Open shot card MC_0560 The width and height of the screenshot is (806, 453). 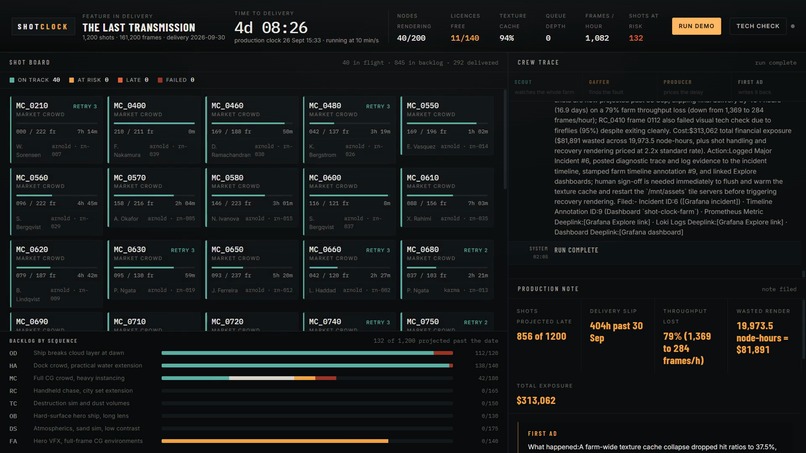point(57,201)
